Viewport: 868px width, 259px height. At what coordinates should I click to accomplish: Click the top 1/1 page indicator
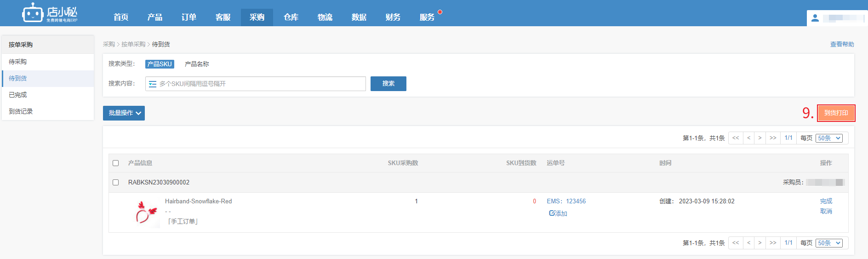coord(788,138)
